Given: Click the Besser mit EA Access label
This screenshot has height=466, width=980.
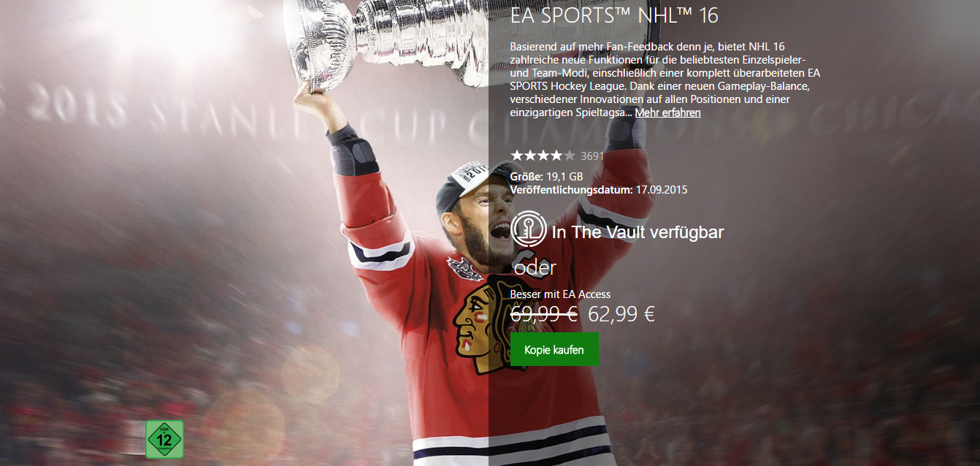Looking at the screenshot, I should point(560,294).
